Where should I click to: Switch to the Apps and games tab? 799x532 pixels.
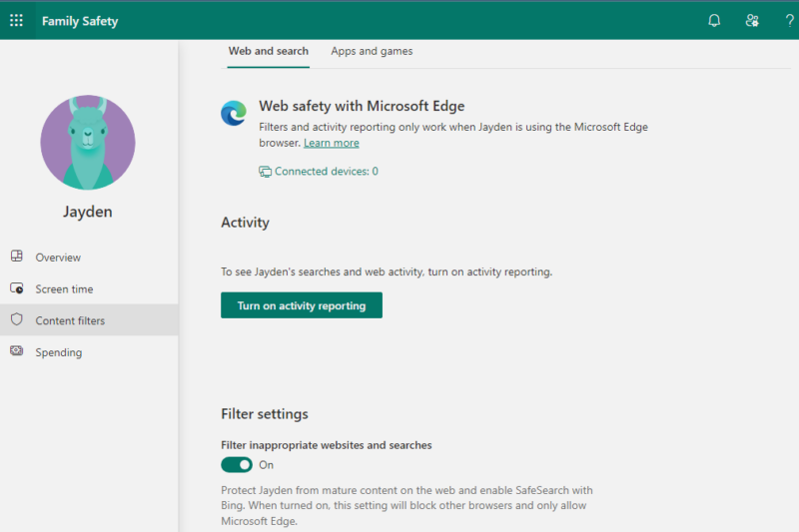click(x=372, y=51)
